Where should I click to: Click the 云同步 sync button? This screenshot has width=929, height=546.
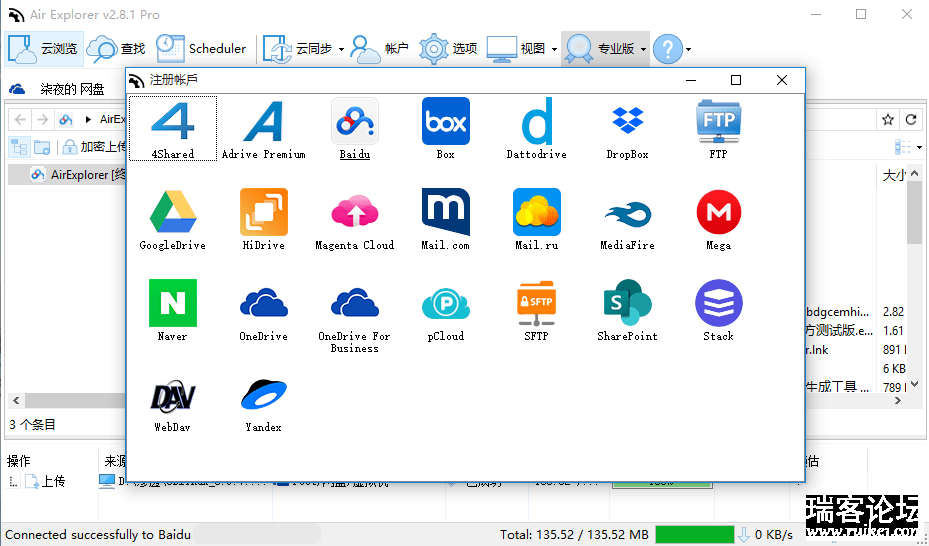coord(298,49)
